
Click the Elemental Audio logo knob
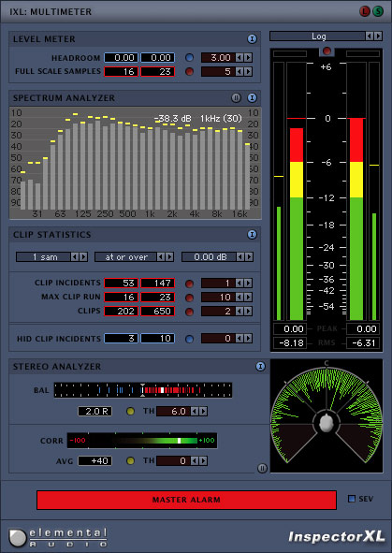(17, 538)
